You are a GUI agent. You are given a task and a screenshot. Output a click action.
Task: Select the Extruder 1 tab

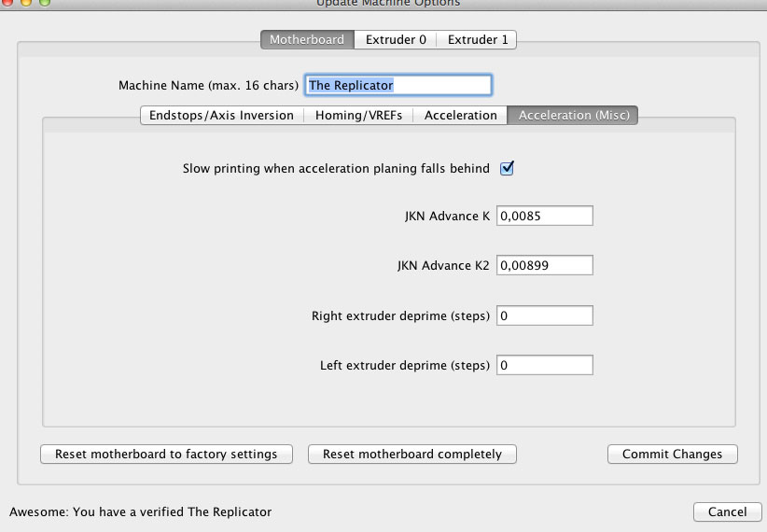478,39
